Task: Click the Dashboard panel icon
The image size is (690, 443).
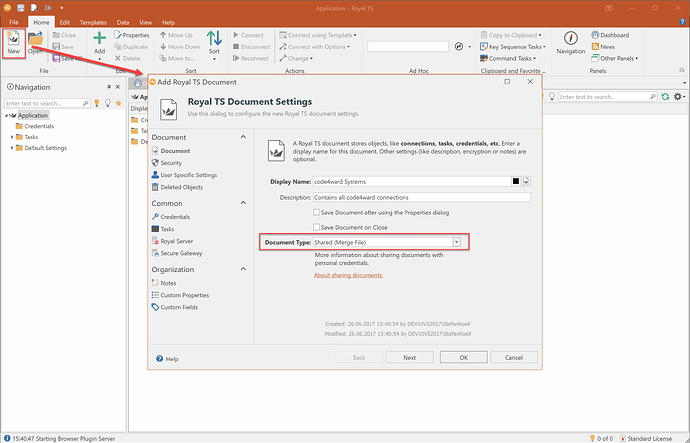Action: 606,34
